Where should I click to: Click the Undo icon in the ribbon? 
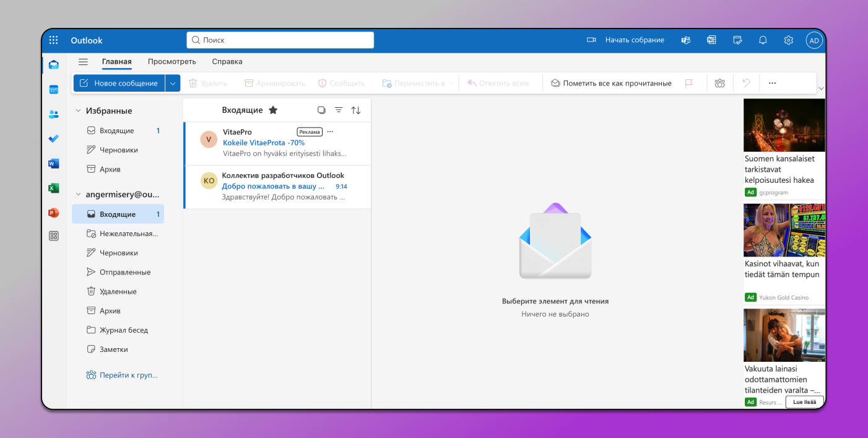click(746, 82)
